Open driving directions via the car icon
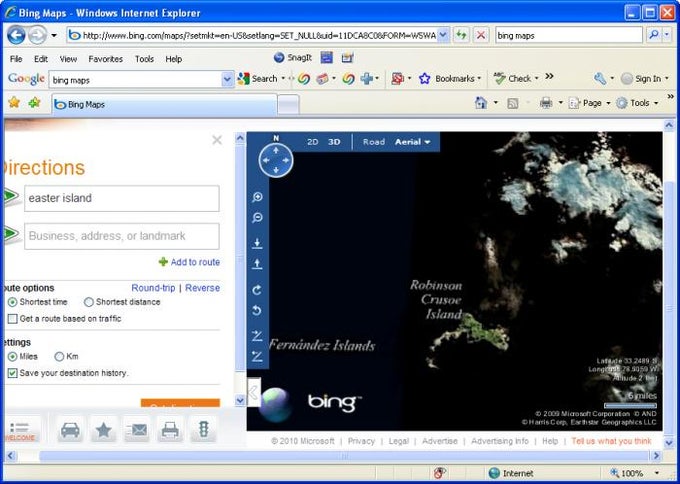 (70, 430)
